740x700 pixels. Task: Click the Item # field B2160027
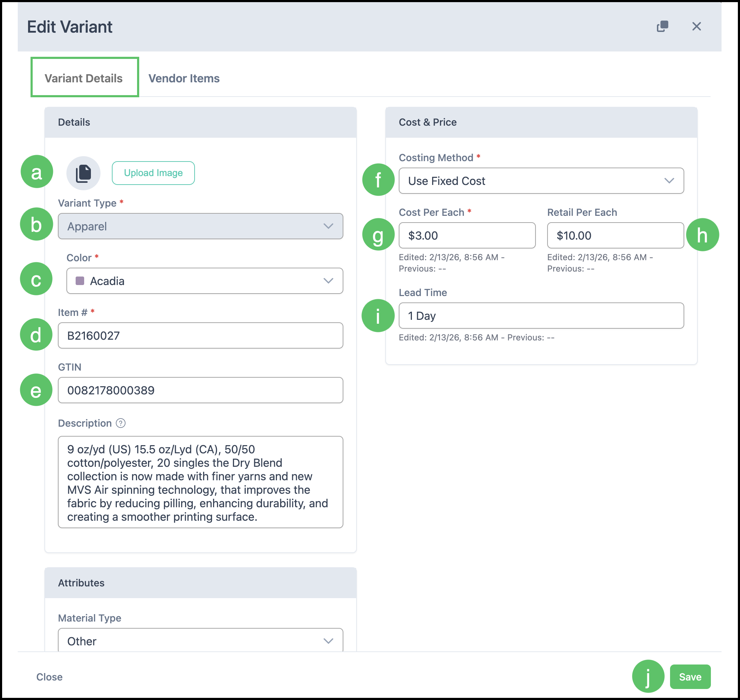click(200, 335)
